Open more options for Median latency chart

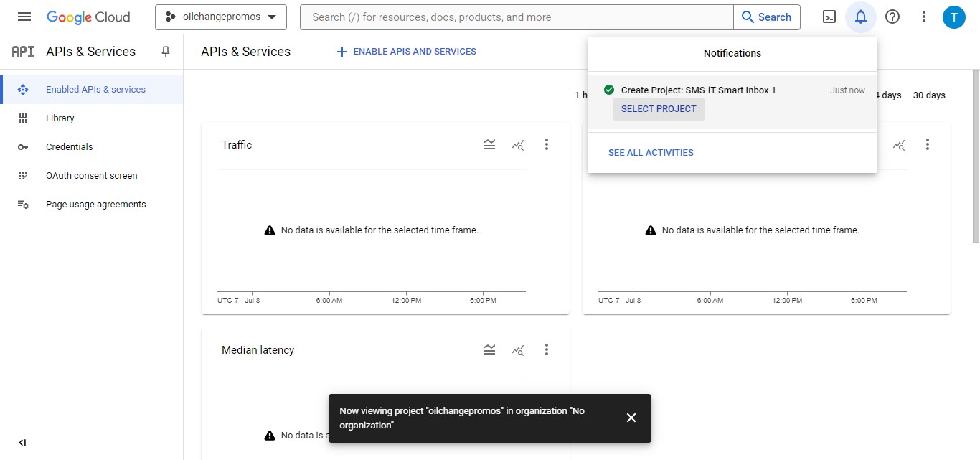(547, 350)
